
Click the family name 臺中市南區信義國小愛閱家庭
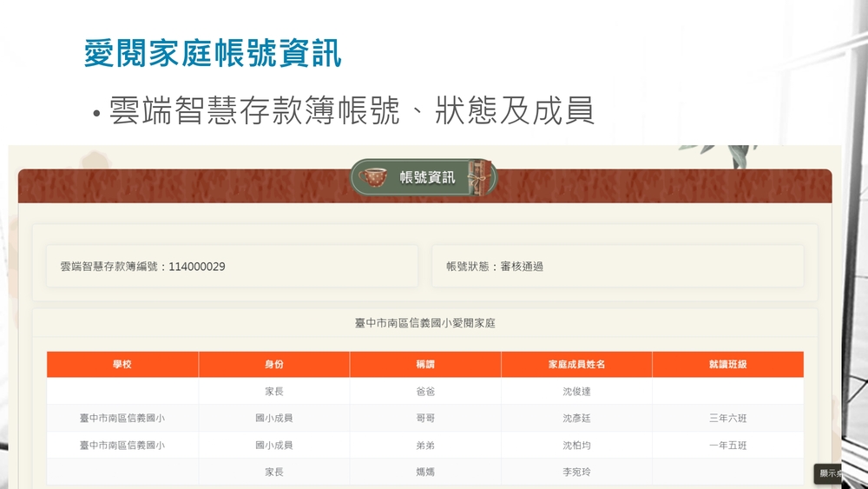click(425, 323)
